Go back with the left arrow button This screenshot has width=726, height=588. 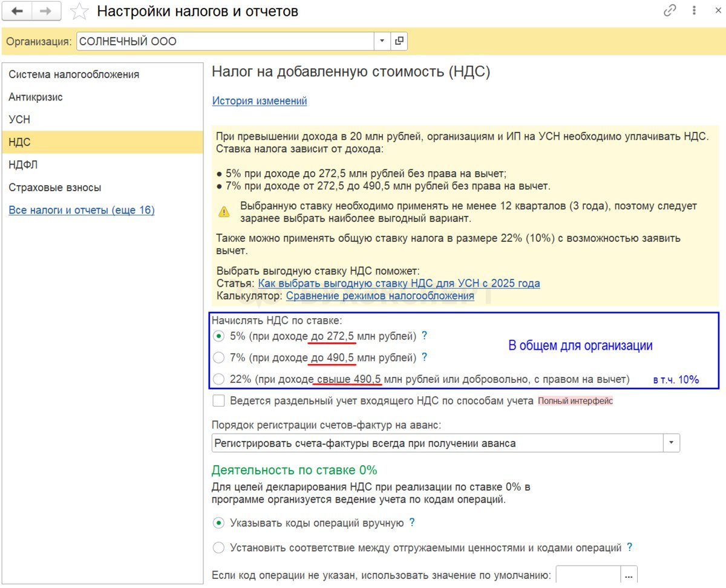(18, 11)
